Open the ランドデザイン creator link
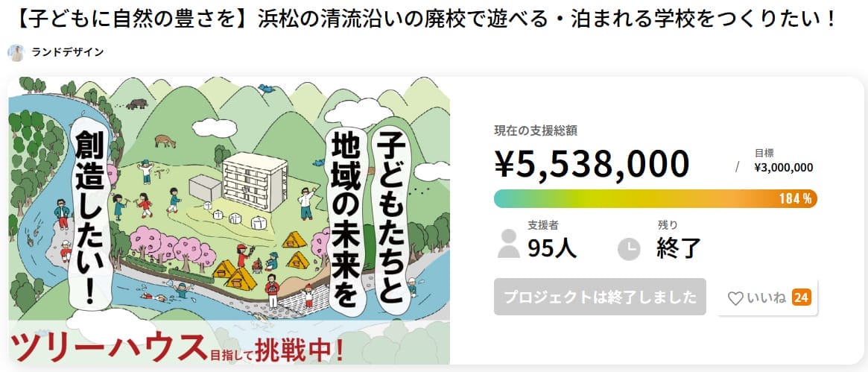This screenshot has height=372, width=868. [68, 52]
